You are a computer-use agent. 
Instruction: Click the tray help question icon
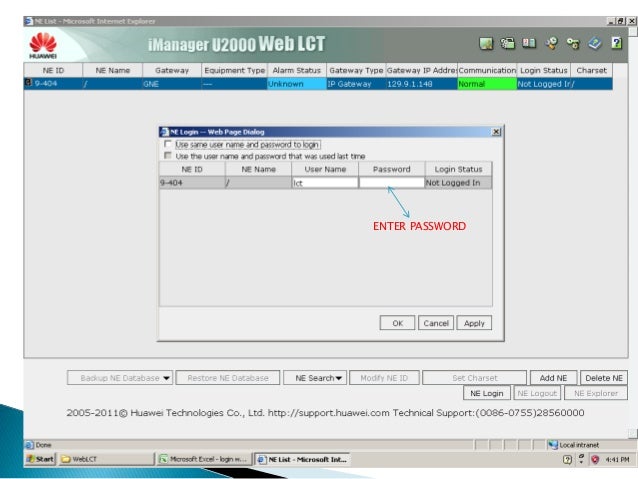[567, 459]
